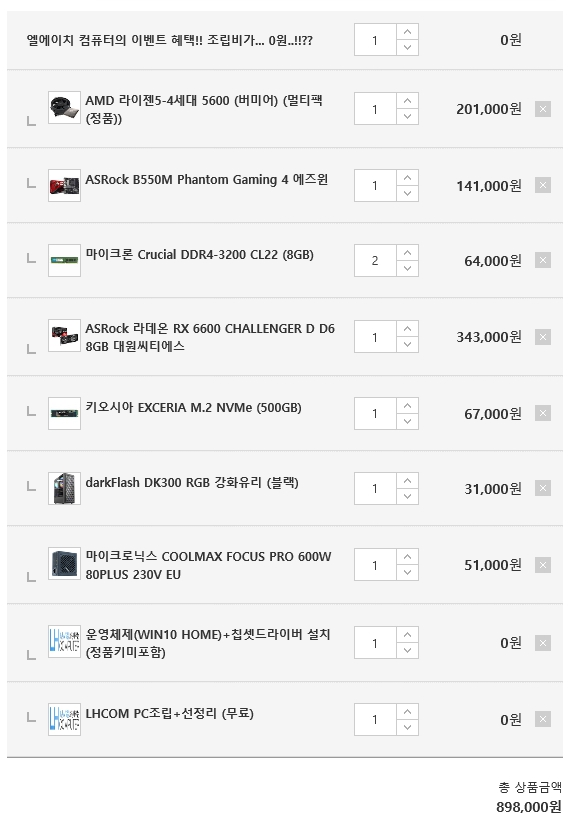Image resolution: width=573 pixels, height=826 pixels.
Task: Delete the ASRock B550M Phantom Gaming 4 row
Action: (x=542, y=185)
